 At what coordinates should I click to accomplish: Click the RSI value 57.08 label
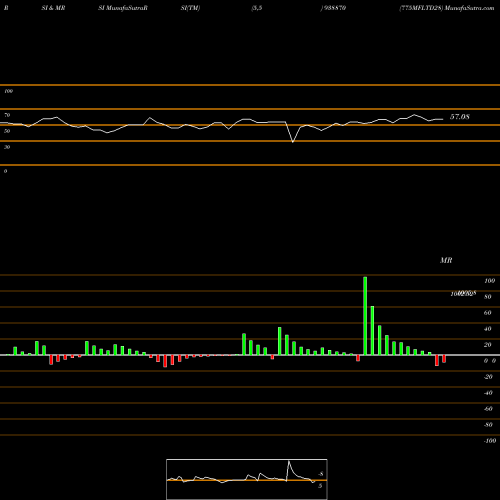pyautogui.click(x=460, y=117)
